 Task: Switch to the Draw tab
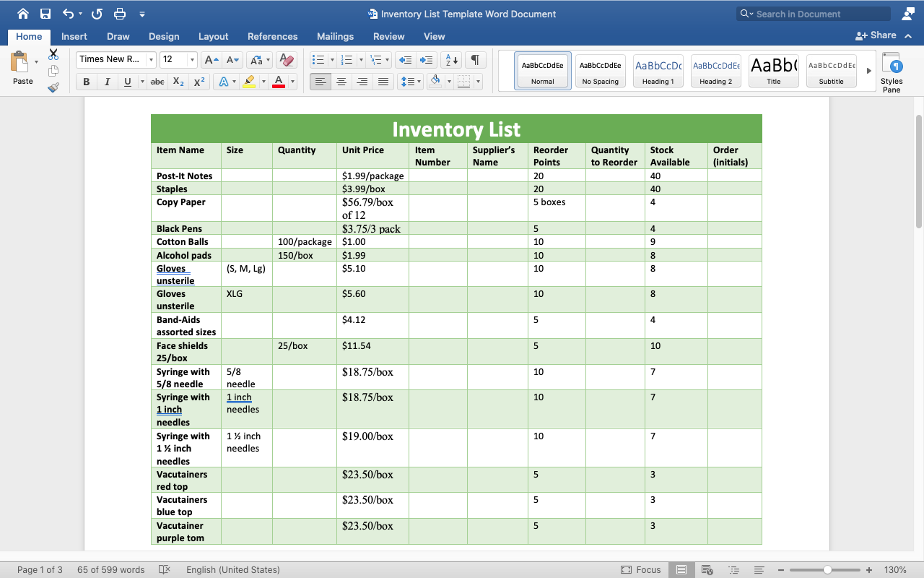118,36
